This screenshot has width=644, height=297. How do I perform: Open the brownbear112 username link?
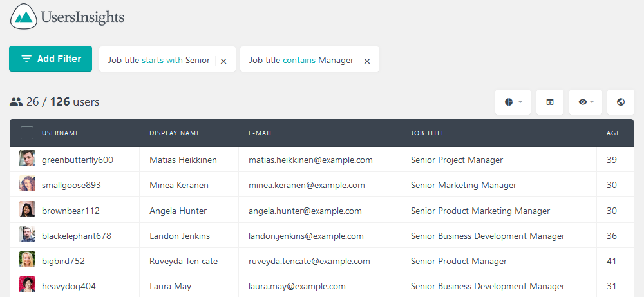pyautogui.click(x=71, y=211)
